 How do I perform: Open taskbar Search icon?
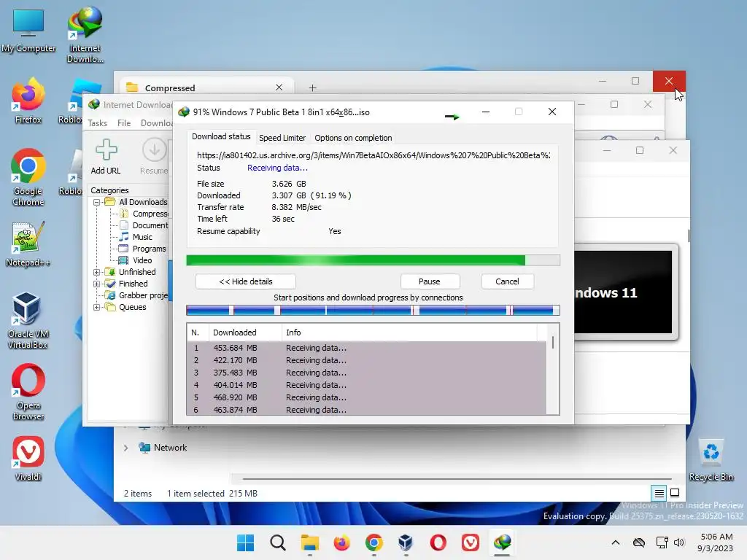278,542
